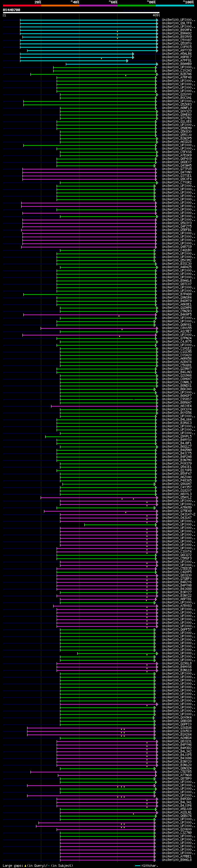Select hit label UniRef100_Q5AYL2
This screenshot has width=197, height=868.
[x=177, y=497]
